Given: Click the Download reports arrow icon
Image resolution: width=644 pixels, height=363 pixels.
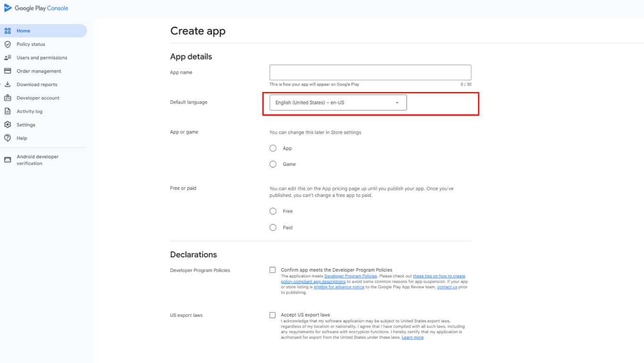Looking at the screenshot, I should pyautogui.click(x=8, y=84).
